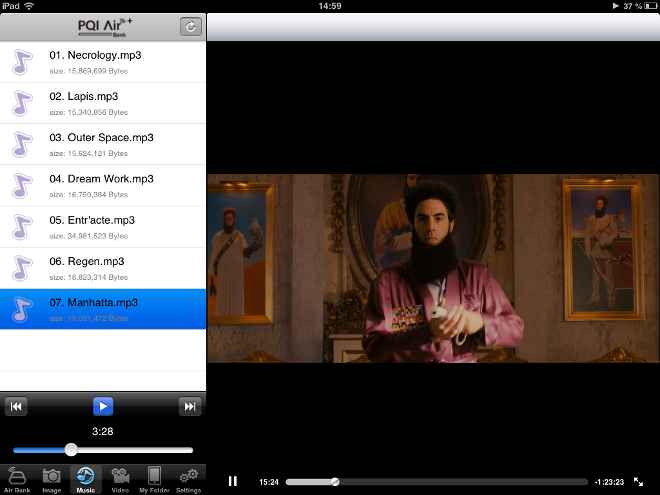This screenshot has height=495, width=660.
Task: Play the 01. Necrology.mp3 track
Action: [x=103, y=62]
